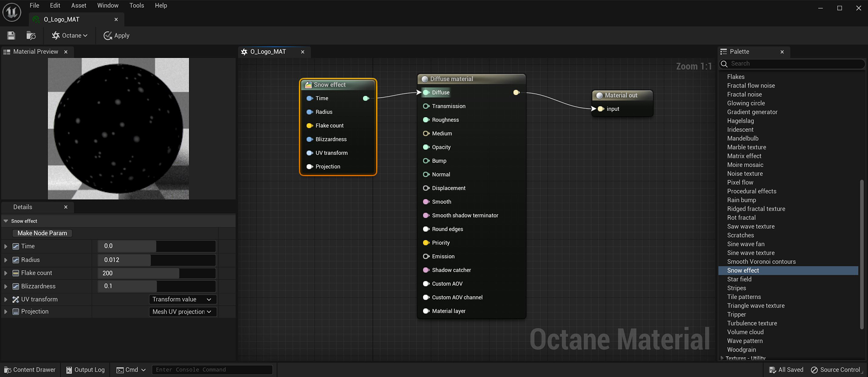Click the Opacity pin
The height and width of the screenshot is (377, 868).
[426, 147]
